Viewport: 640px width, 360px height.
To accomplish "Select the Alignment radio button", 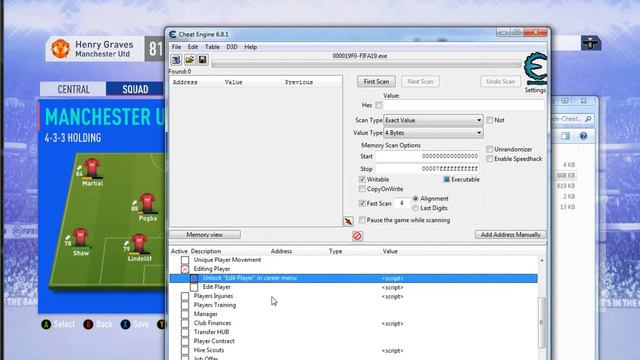I will coord(416,198).
